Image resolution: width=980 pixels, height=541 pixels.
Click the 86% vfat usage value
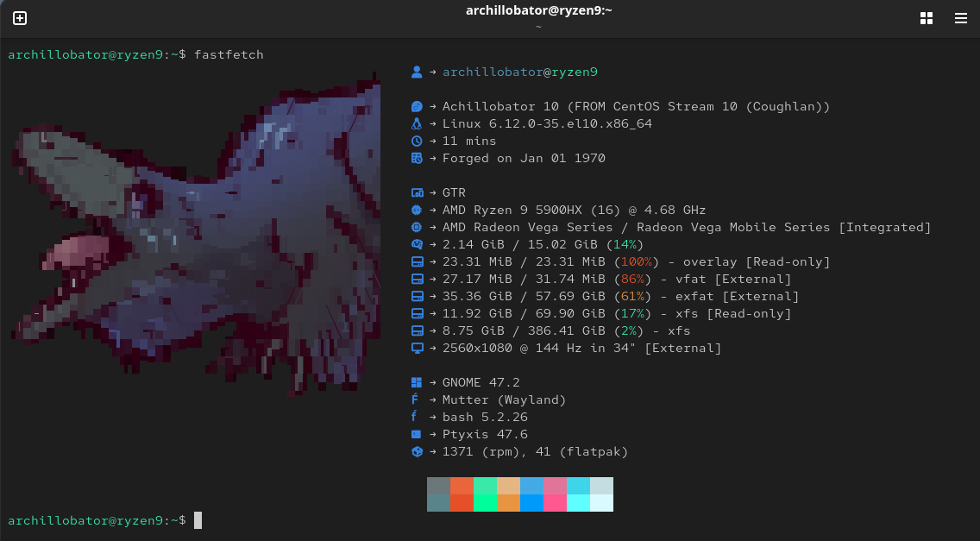tap(632, 279)
